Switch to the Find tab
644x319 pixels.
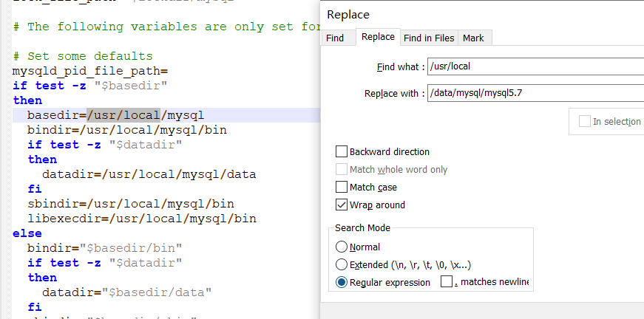click(x=335, y=38)
